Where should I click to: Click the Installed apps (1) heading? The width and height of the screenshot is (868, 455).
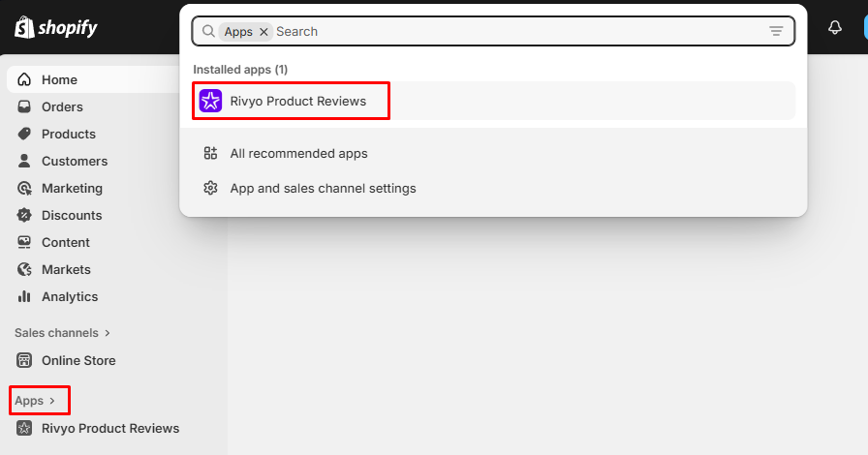point(240,70)
